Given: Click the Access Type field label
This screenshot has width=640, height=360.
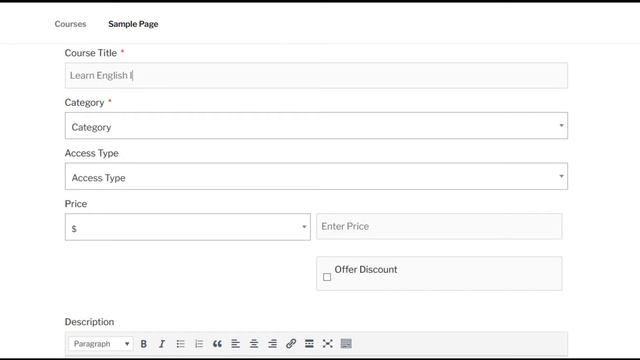Looking at the screenshot, I should click(x=91, y=153).
